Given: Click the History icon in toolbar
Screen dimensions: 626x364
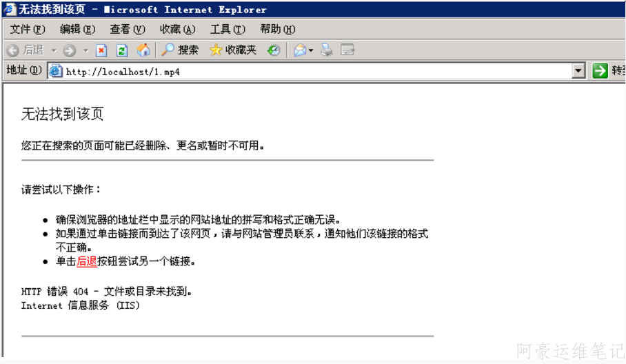Looking at the screenshot, I should click(x=274, y=50).
